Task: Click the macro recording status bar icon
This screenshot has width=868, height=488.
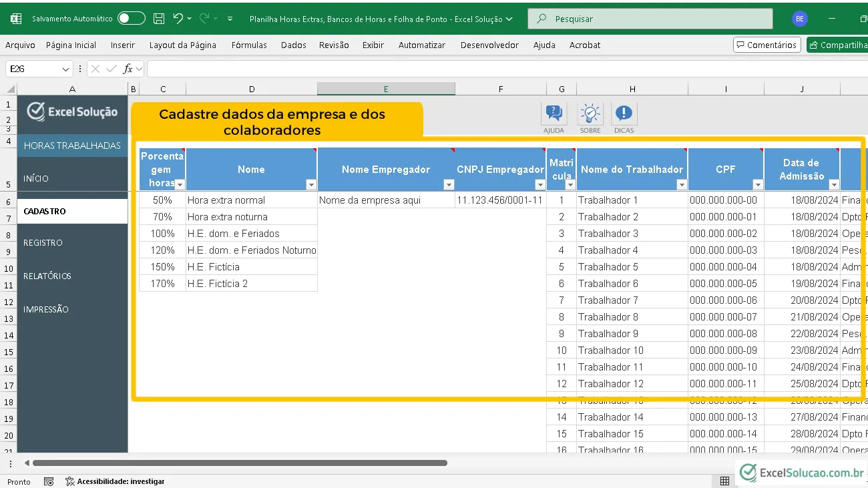Action: click(49, 481)
